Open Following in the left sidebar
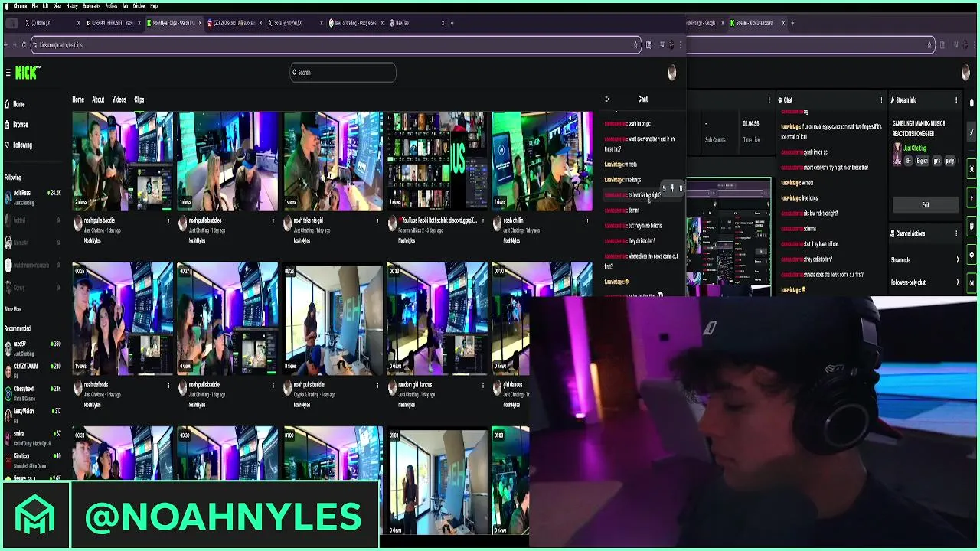The width and height of the screenshot is (980, 551). pos(18,145)
